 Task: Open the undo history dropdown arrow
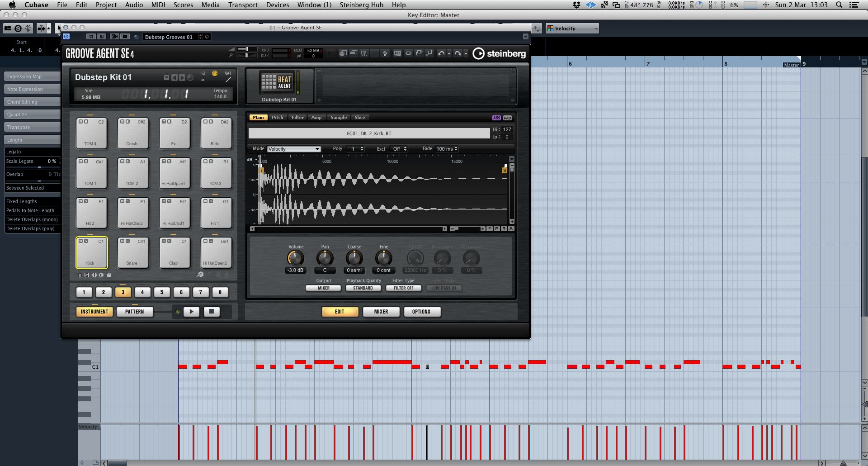click(x=449, y=54)
